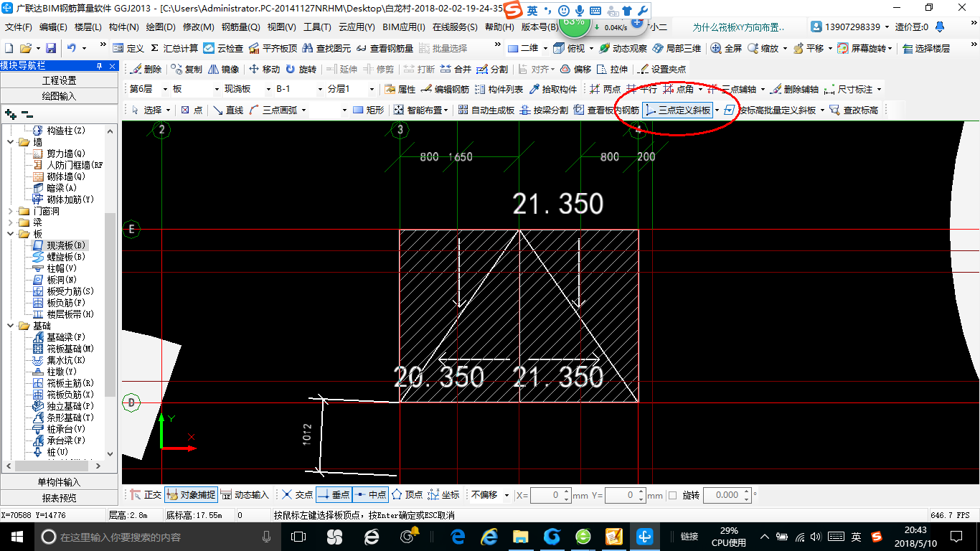Collapse the 墙 tree folder
This screenshot has height=551, width=980.
point(11,142)
